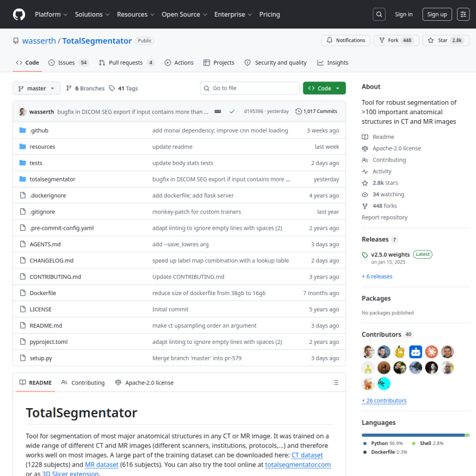Open the appearance settings icon in header

tap(463, 14)
